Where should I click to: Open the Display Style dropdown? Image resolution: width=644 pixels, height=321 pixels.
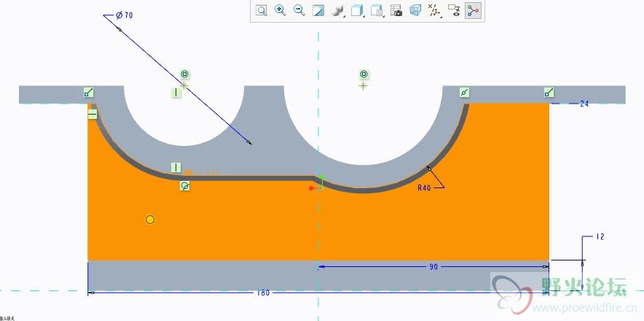tap(339, 11)
